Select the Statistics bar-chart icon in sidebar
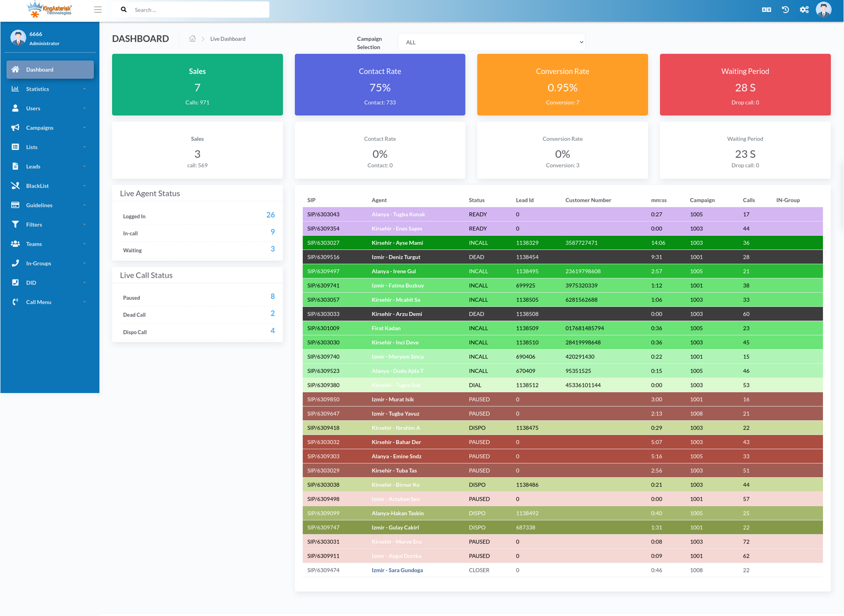Screen dimensions: 844x616 coord(15,89)
